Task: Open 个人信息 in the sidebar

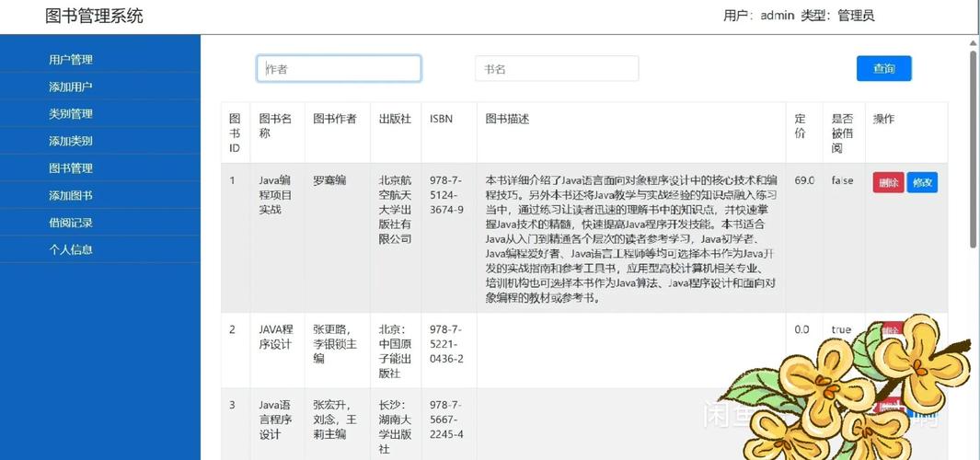Action: [x=71, y=249]
